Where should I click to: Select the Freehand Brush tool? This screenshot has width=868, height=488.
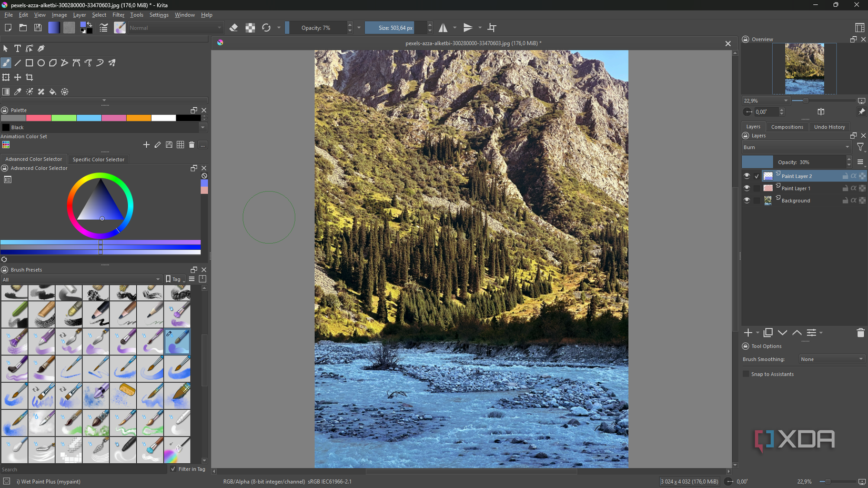click(x=6, y=63)
